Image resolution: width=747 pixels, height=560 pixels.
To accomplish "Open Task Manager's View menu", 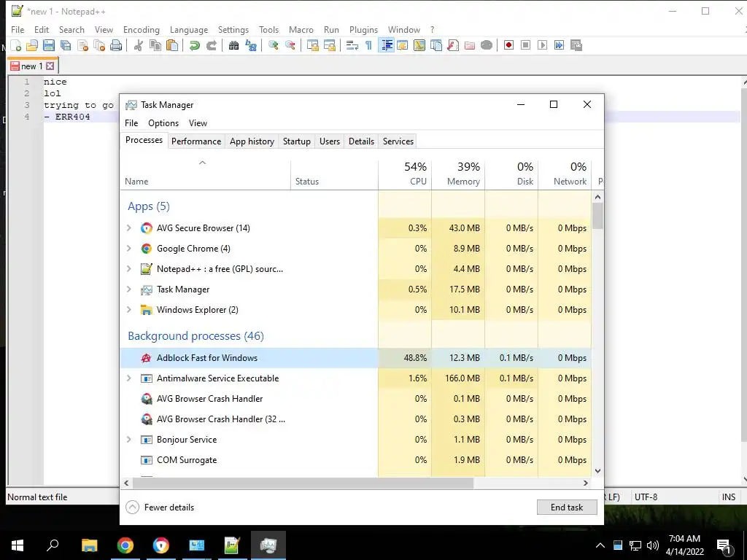I will (198, 123).
